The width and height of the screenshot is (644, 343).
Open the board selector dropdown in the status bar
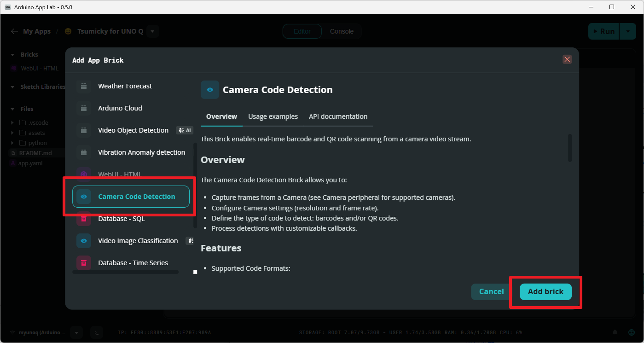pyautogui.click(x=77, y=332)
